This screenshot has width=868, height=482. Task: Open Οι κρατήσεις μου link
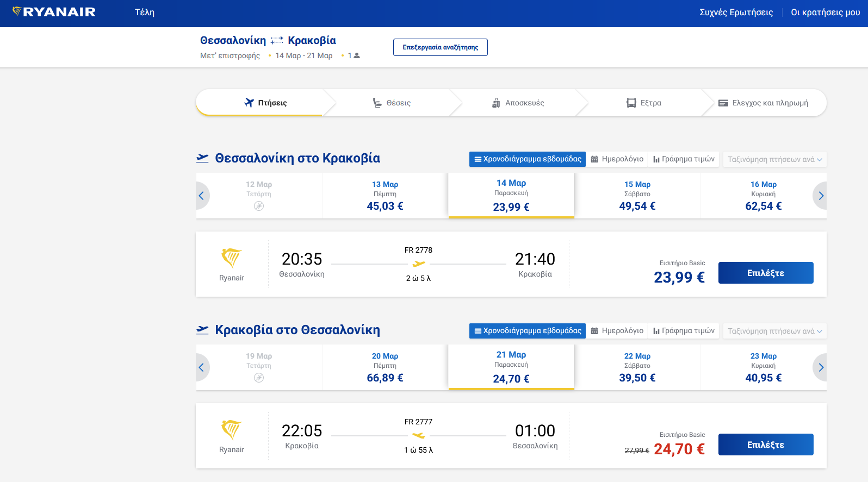(825, 12)
